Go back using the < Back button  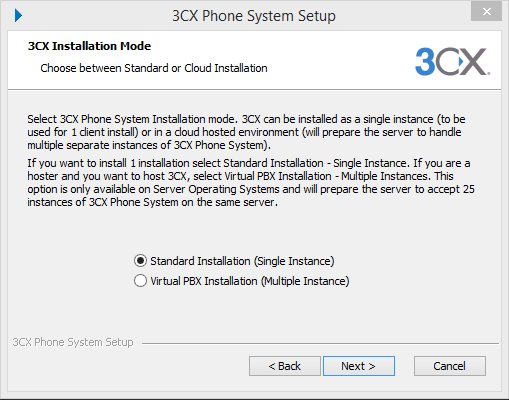tap(285, 366)
